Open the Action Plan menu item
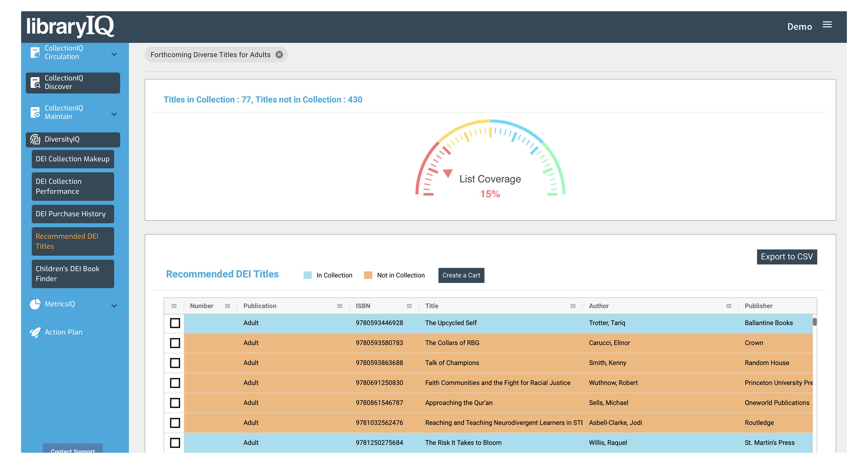 (64, 332)
